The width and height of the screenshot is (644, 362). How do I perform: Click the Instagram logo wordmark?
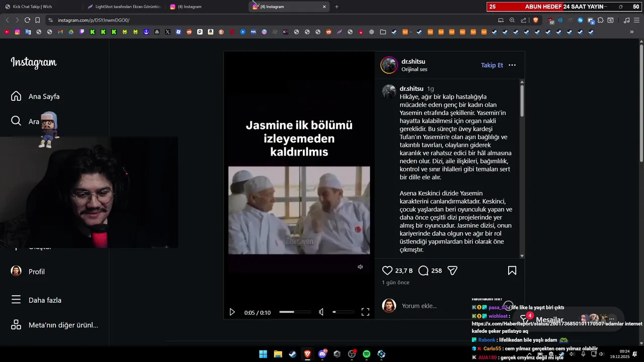click(34, 63)
